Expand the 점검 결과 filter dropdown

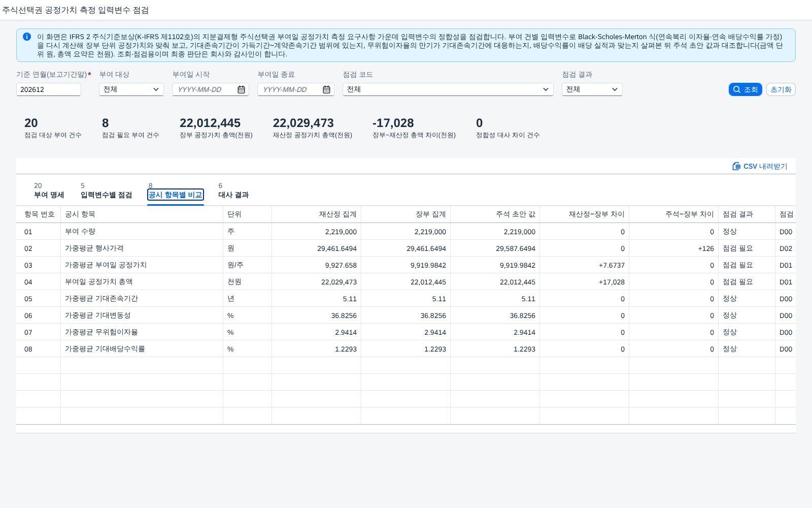click(592, 89)
